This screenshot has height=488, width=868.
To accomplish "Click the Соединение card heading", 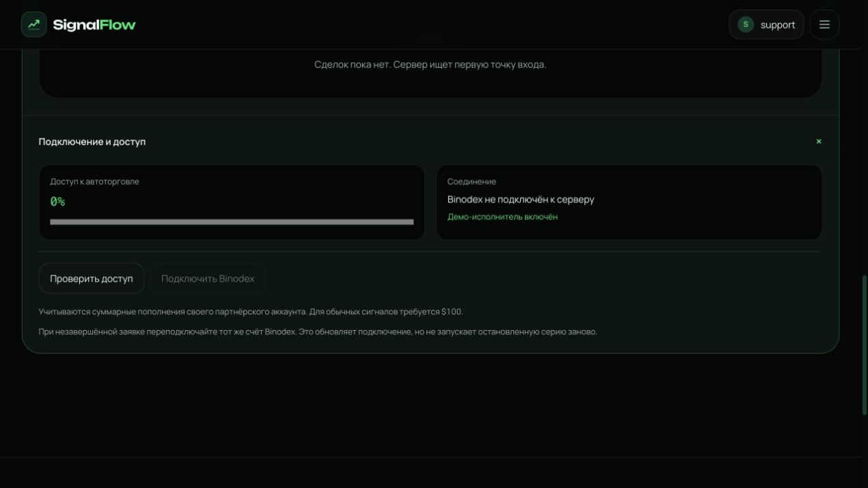I will pyautogui.click(x=472, y=182).
